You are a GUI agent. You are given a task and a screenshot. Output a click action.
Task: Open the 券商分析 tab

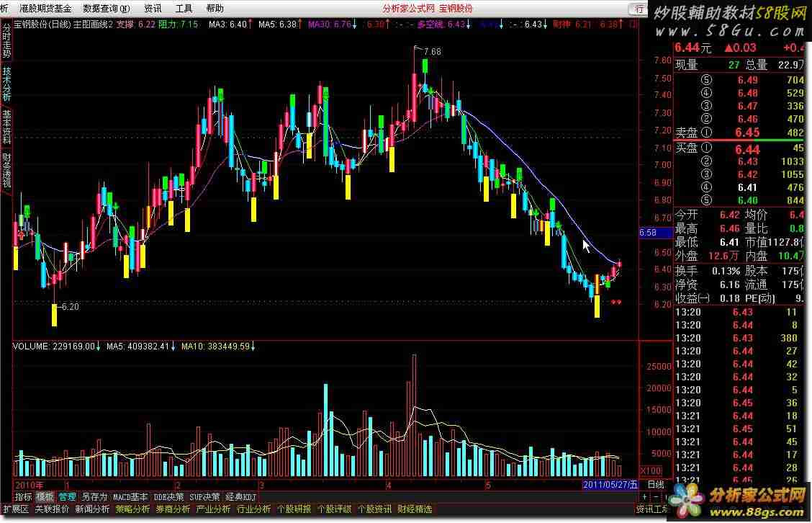[x=173, y=509]
